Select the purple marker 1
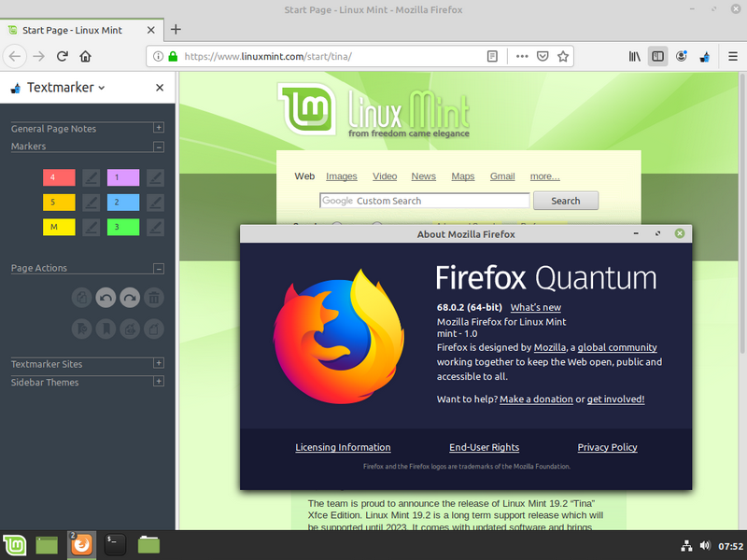Image resolution: width=747 pixels, height=560 pixels. (x=123, y=177)
